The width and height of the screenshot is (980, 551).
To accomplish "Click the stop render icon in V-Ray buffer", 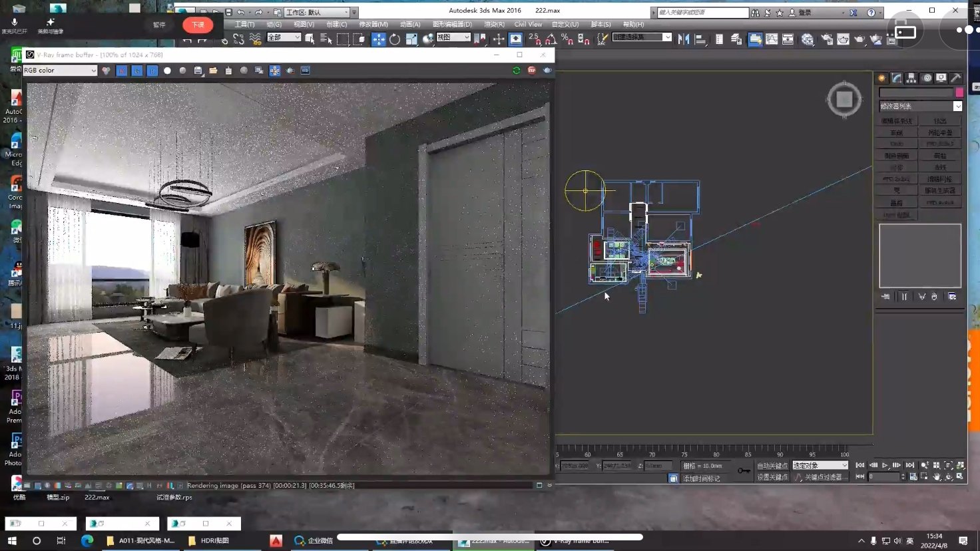I will point(531,70).
